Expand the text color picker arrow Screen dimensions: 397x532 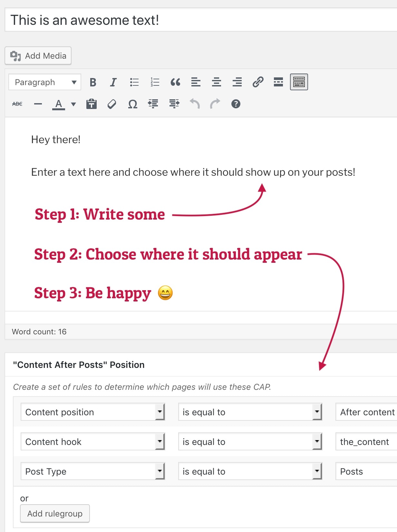tap(73, 104)
